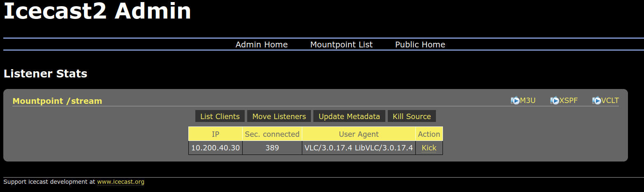Open Move Listeners for /stream

pyautogui.click(x=279, y=117)
